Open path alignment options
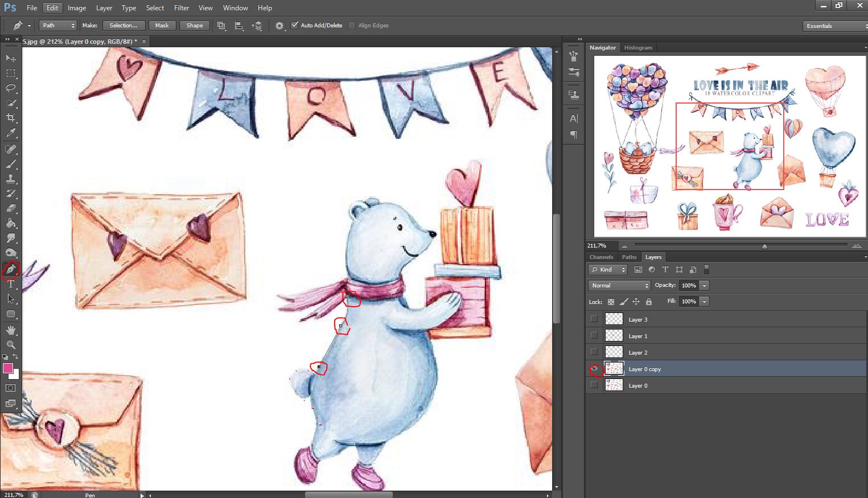The width and height of the screenshot is (868, 498). [x=239, y=26]
